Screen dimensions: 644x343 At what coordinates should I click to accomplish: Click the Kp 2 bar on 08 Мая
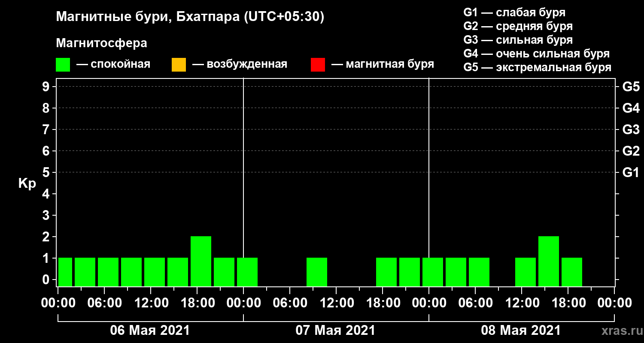point(549,261)
